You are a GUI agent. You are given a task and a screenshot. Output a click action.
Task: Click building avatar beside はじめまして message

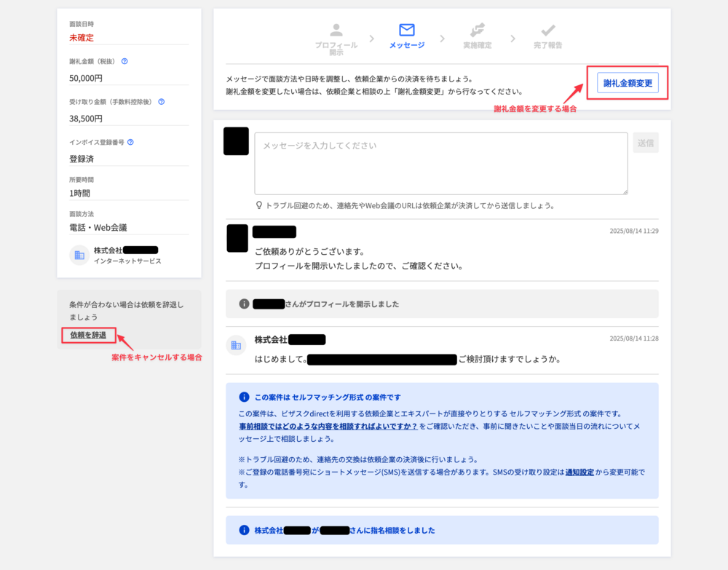click(x=236, y=345)
